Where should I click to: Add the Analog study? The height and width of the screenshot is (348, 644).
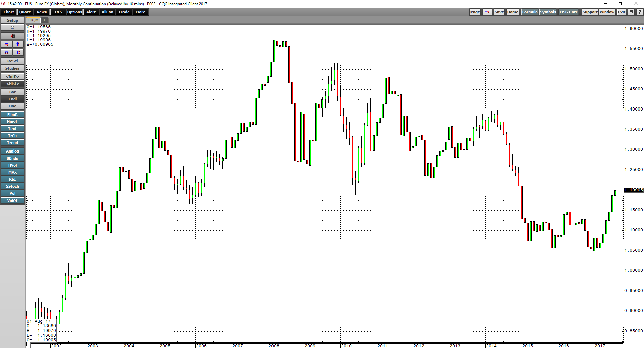12,151
